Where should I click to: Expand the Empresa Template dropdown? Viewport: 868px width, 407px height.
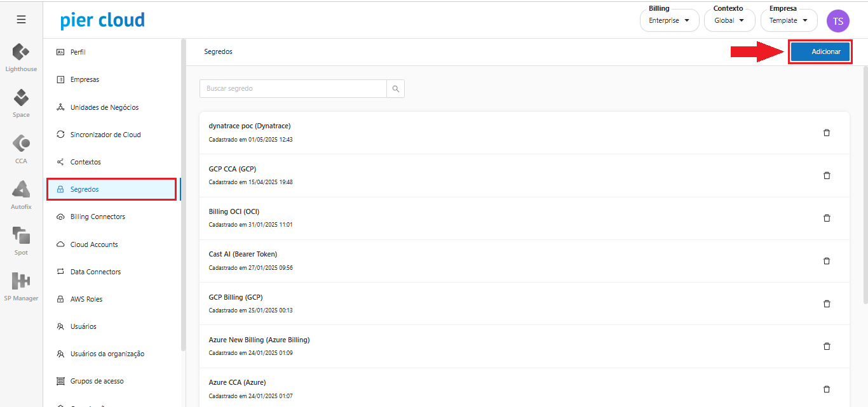(x=789, y=21)
